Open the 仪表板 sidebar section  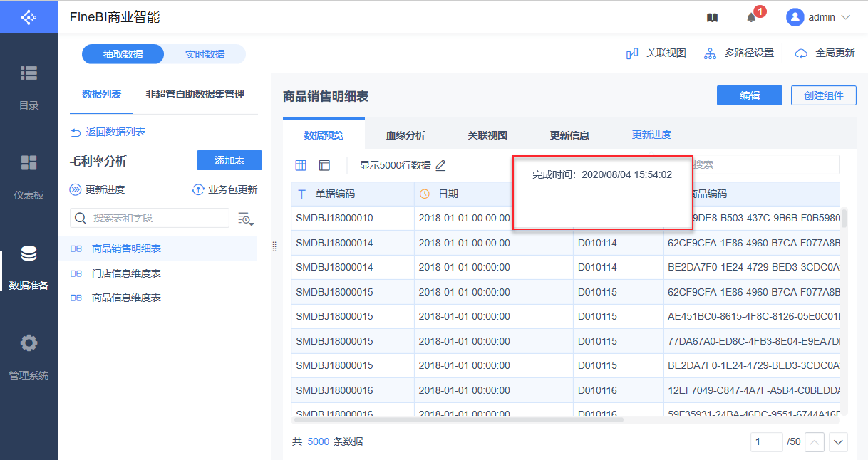coord(29,177)
